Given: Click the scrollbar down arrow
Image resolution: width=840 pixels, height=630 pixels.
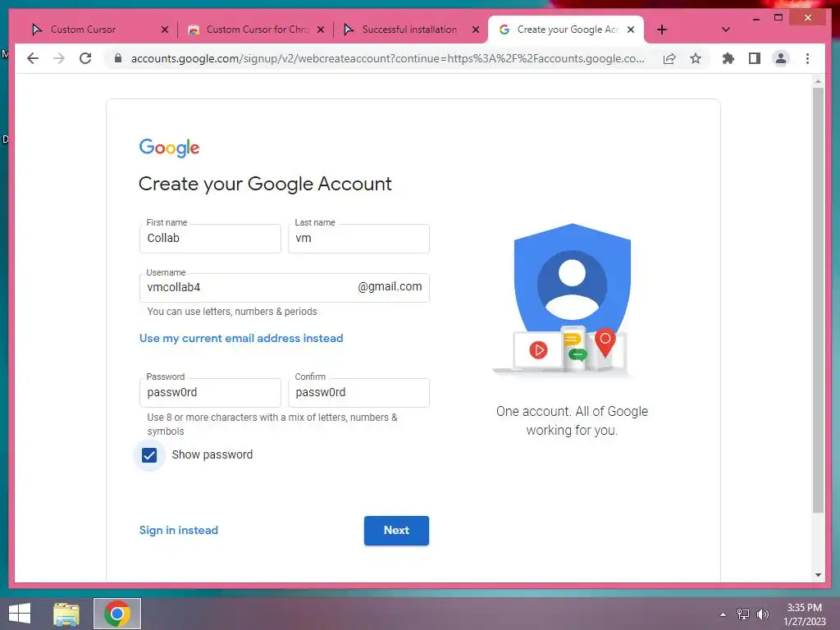Looking at the screenshot, I should coord(818,575).
